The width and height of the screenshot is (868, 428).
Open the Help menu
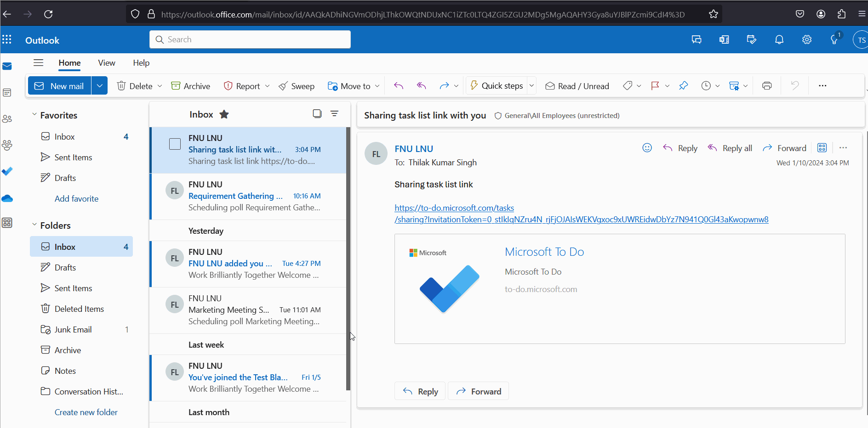[x=141, y=63]
